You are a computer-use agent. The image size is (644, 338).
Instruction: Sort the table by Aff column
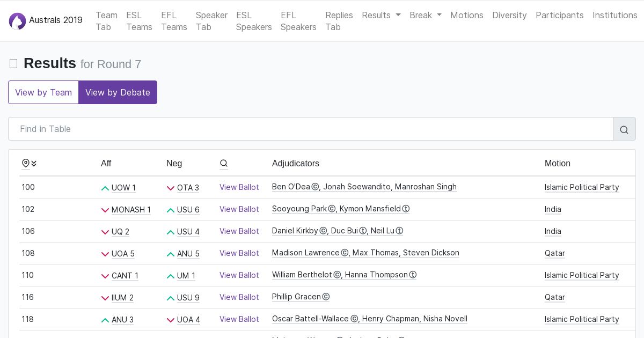[106, 164]
